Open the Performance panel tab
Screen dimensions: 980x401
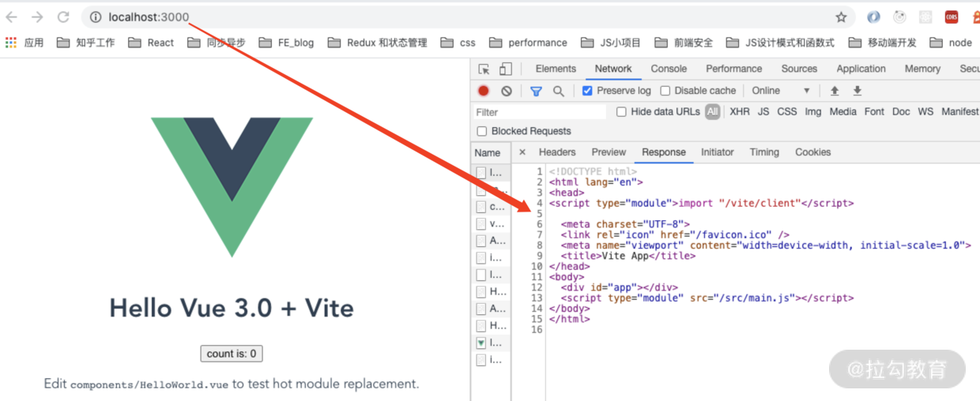[734, 69]
